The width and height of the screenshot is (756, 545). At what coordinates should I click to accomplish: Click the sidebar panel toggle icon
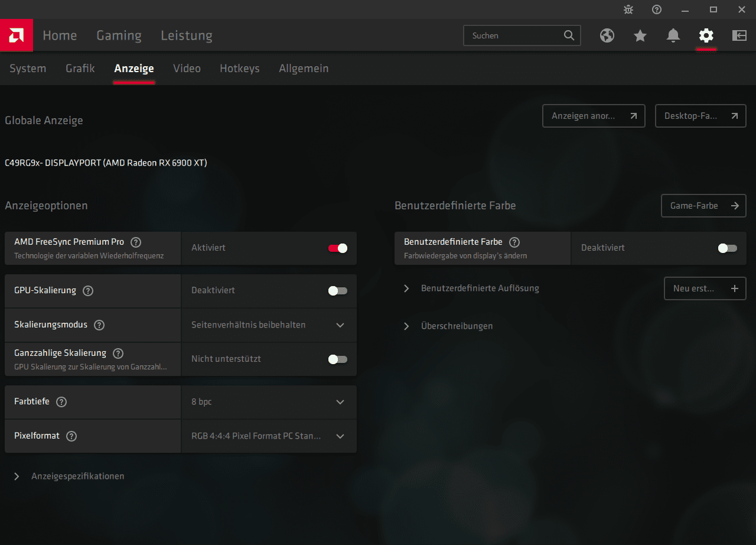point(739,35)
